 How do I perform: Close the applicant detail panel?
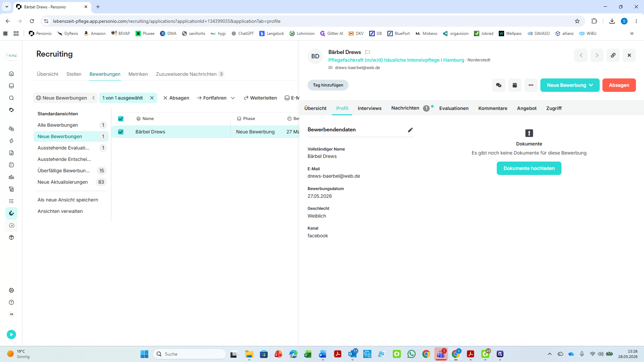(629, 55)
